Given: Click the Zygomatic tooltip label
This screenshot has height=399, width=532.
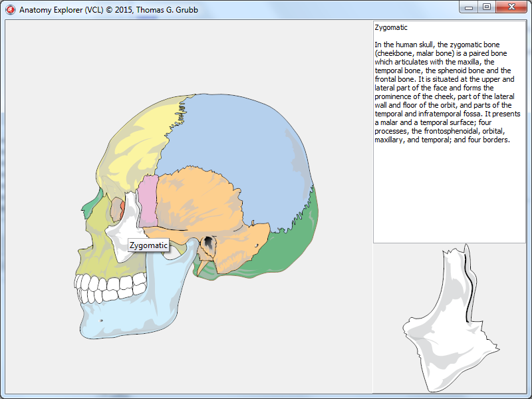Looking at the screenshot, I should point(148,245).
